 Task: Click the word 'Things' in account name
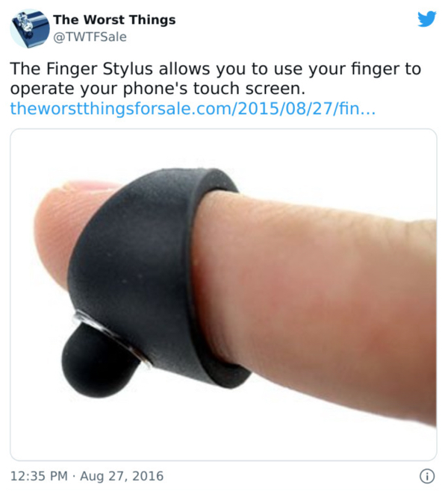152,20
